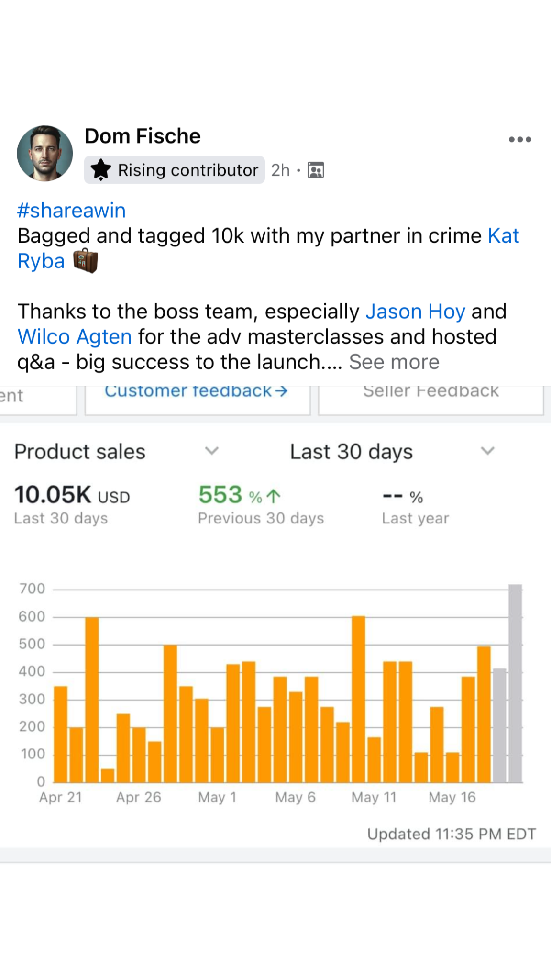The width and height of the screenshot is (551, 980).
Task: Open Wilco Agten's profile link
Action: pyautogui.click(x=75, y=337)
